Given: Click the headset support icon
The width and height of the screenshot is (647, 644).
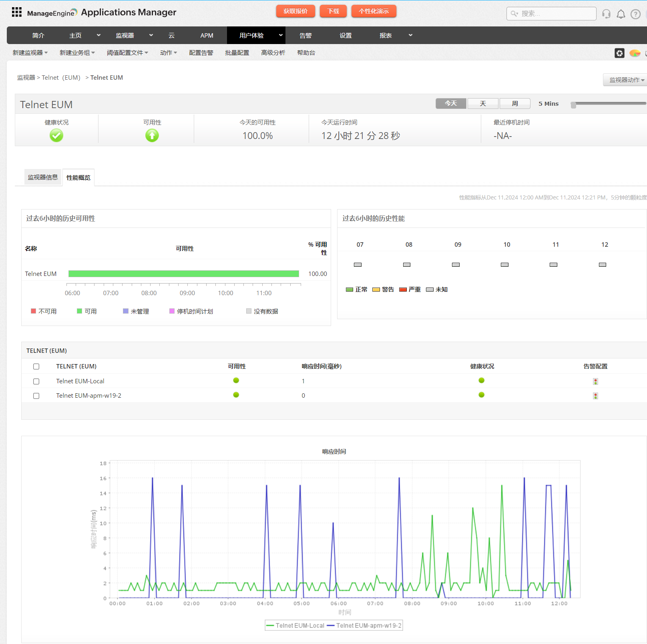Looking at the screenshot, I should pos(606,14).
